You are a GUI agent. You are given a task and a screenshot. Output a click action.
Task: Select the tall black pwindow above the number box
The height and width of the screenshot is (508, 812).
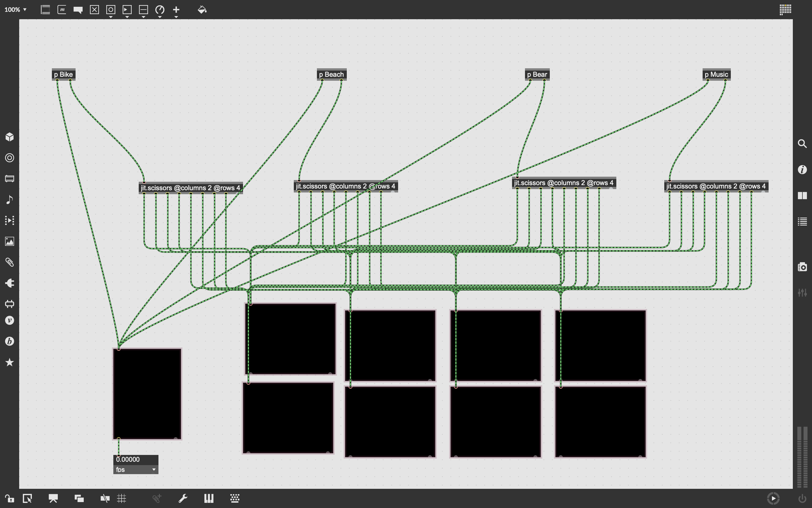coord(147,394)
